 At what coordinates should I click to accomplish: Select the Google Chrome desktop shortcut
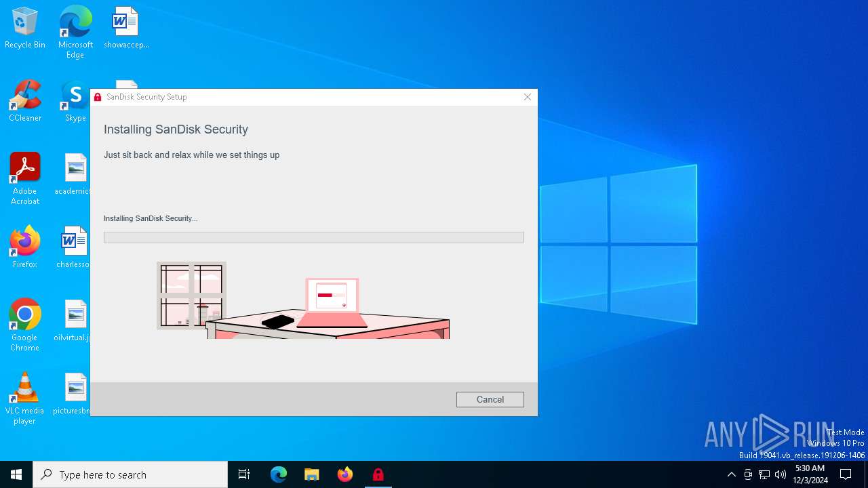click(25, 325)
